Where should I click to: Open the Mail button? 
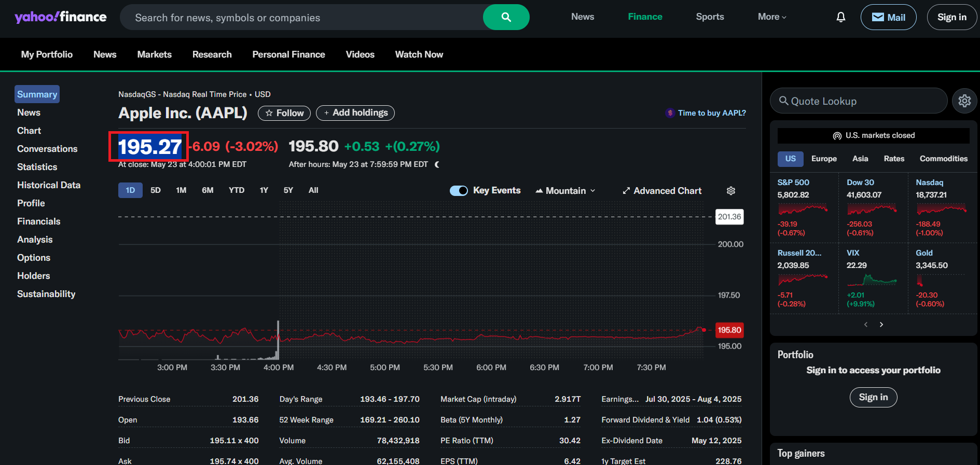888,17
